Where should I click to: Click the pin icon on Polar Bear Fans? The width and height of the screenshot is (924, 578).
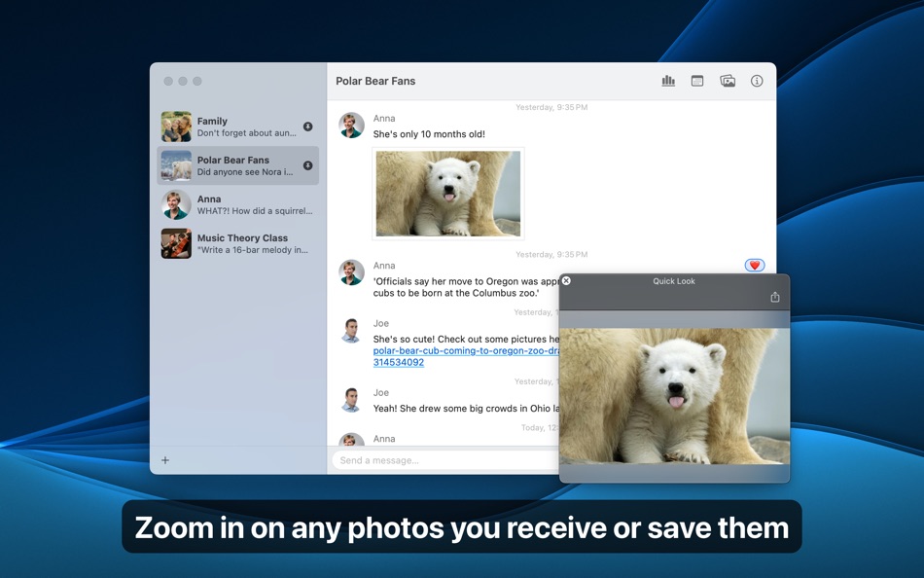[x=307, y=165]
